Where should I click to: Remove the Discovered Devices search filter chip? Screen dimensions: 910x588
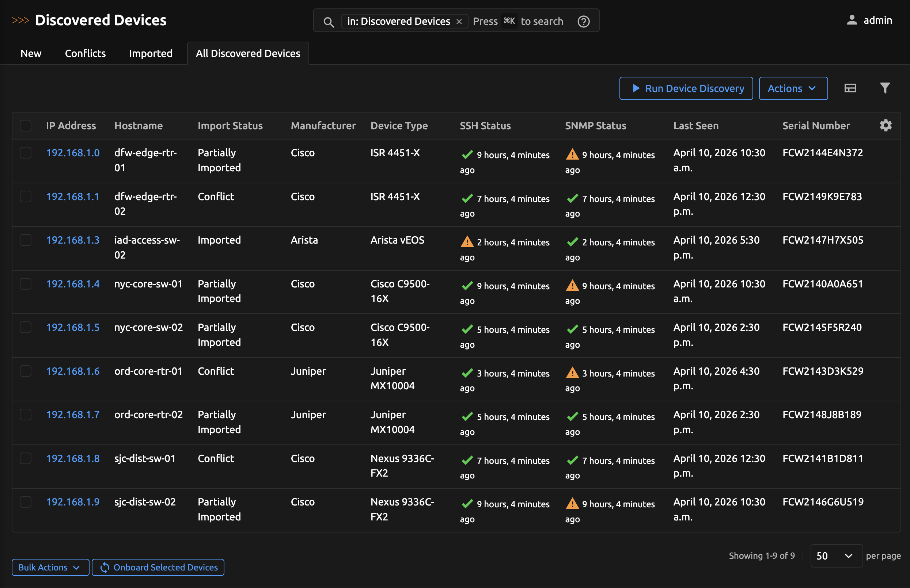459,21
